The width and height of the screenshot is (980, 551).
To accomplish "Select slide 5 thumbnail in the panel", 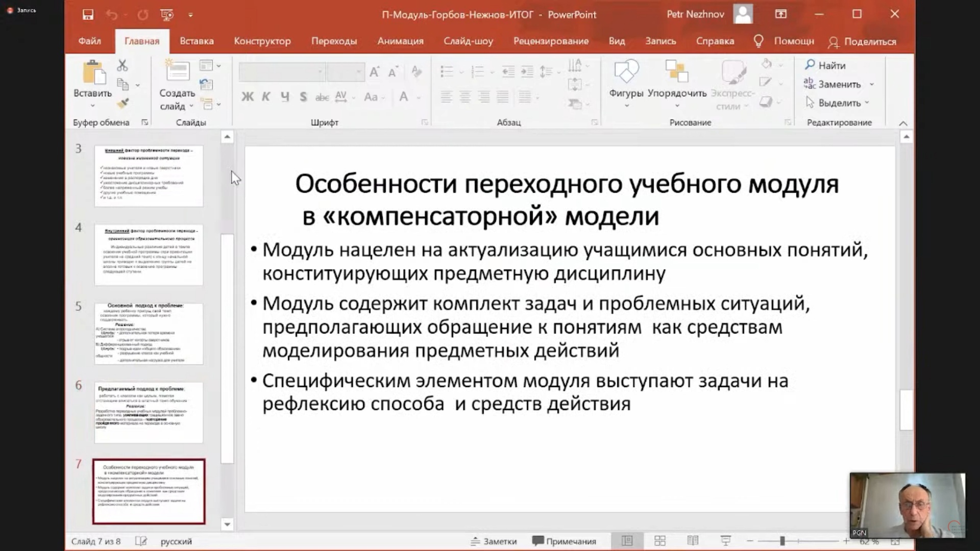I will [x=149, y=334].
